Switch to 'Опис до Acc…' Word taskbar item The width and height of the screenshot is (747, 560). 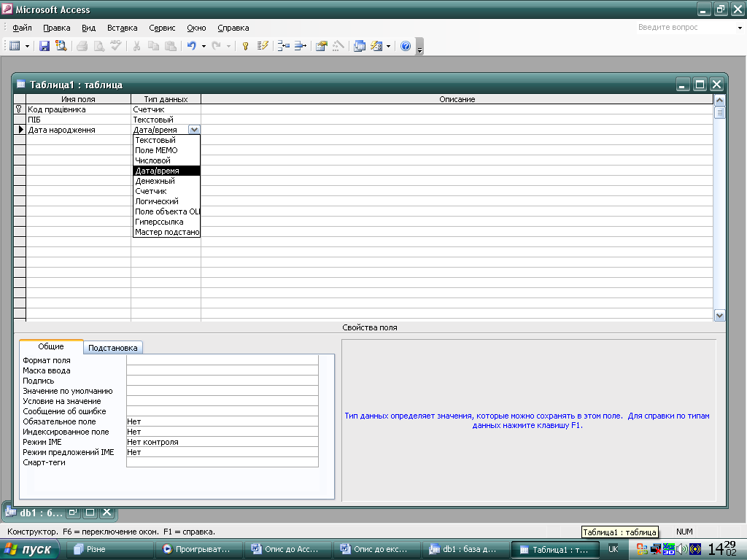coord(287,550)
